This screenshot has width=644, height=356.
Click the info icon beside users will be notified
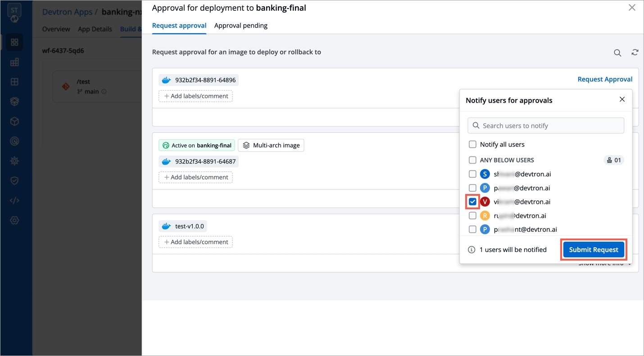pos(472,250)
